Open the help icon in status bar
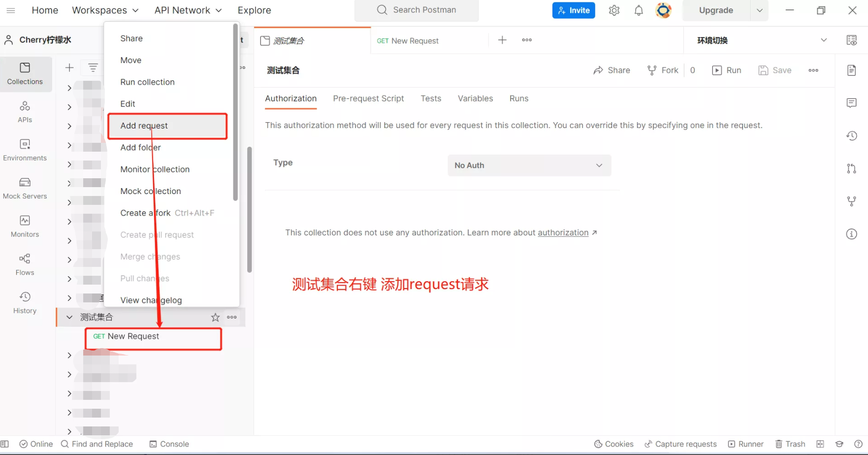Image resolution: width=868 pixels, height=455 pixels. click(x=858, y=444)
